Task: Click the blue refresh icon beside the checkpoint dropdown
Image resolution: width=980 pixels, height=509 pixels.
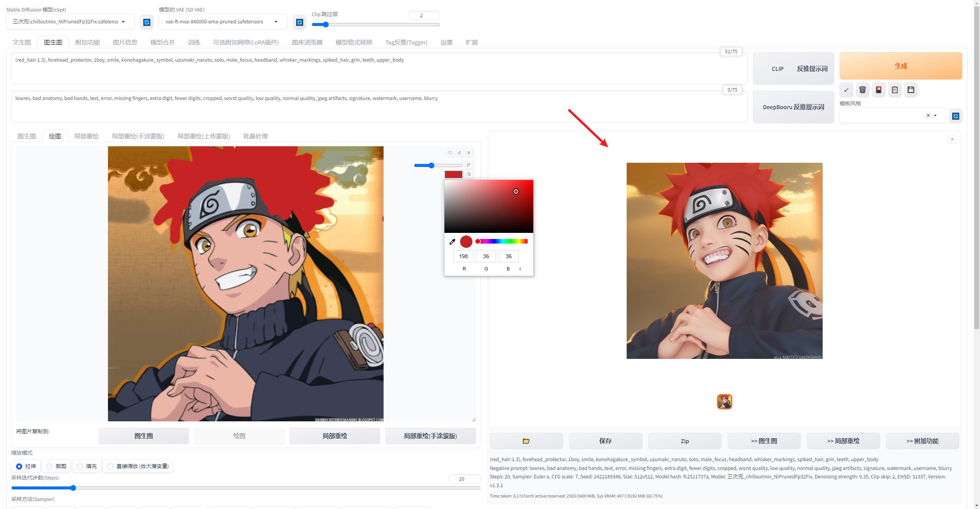Action: [147, 22]
